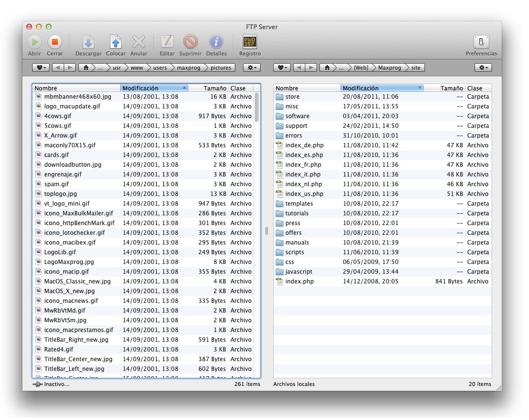Open the Detalles info icon

tap(216, 42)
